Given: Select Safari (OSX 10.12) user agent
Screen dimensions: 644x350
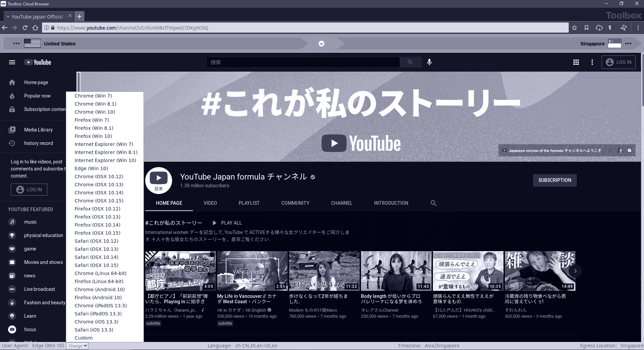Looking at the screenshot, I should point(105,241).
